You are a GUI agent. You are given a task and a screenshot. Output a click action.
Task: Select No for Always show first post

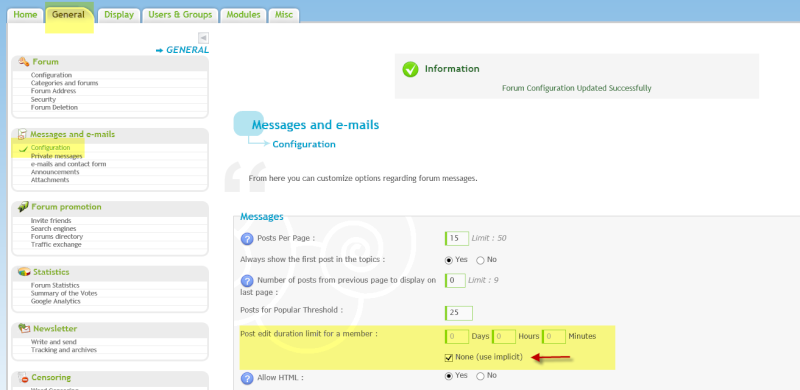(480, 260)
